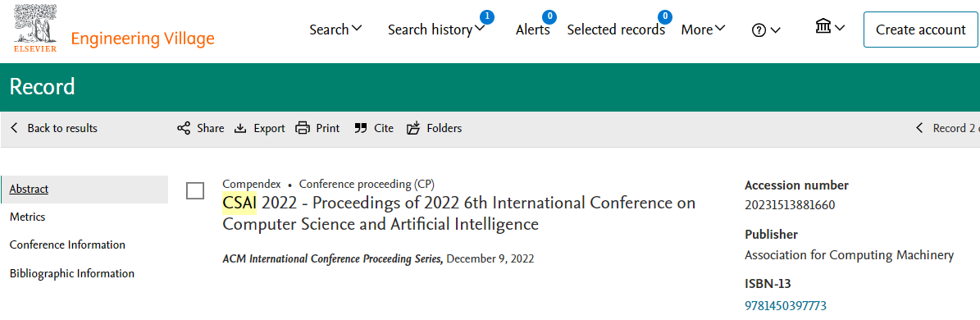Viewport: 980px width, 320px height.
Task: Select the Metrics side tab
Action: tap(28, 217)
